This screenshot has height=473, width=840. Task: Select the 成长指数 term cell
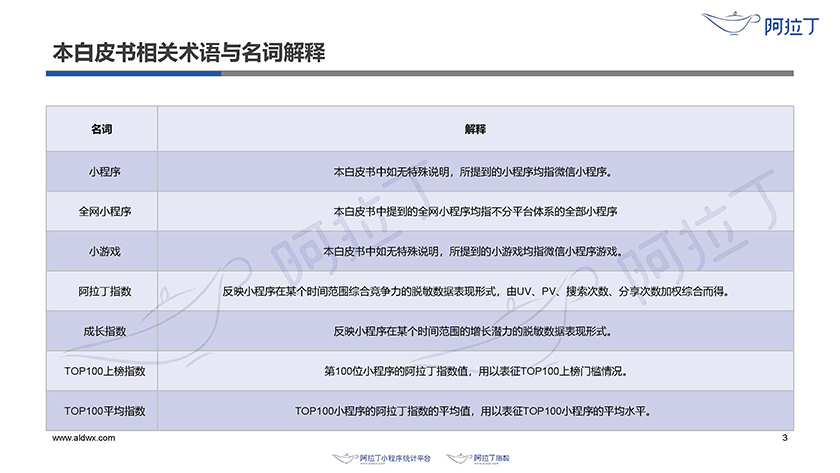(x=102, y=331)
